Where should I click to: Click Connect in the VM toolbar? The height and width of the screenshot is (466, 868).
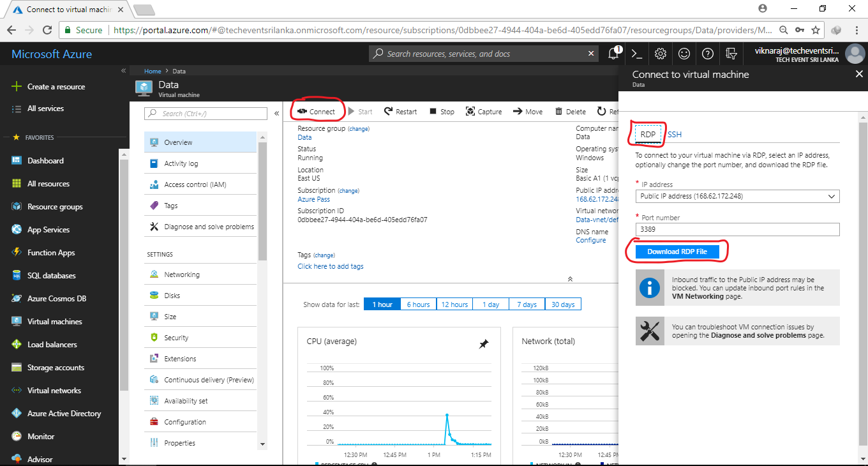316,112
